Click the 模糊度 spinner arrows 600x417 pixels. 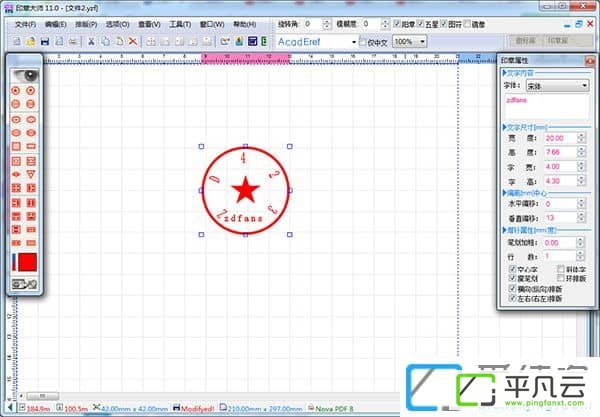(x=385, y=24)
